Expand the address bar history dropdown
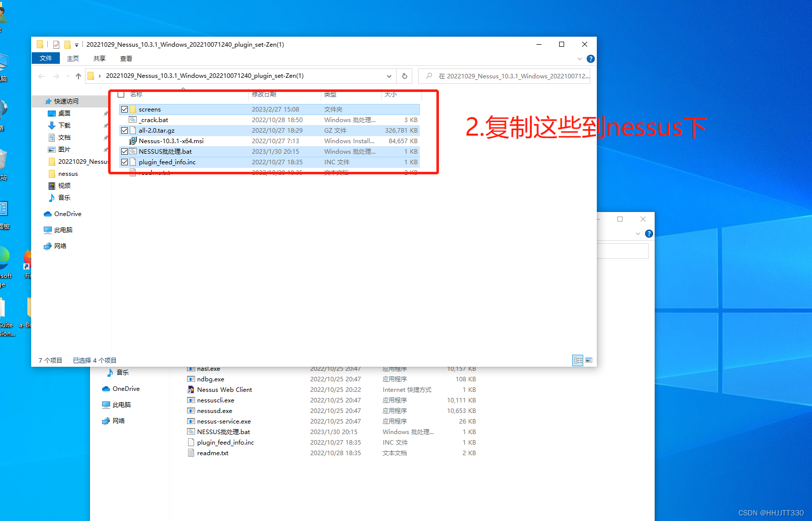This screenshot has width=812, height=521. (389, 76)
